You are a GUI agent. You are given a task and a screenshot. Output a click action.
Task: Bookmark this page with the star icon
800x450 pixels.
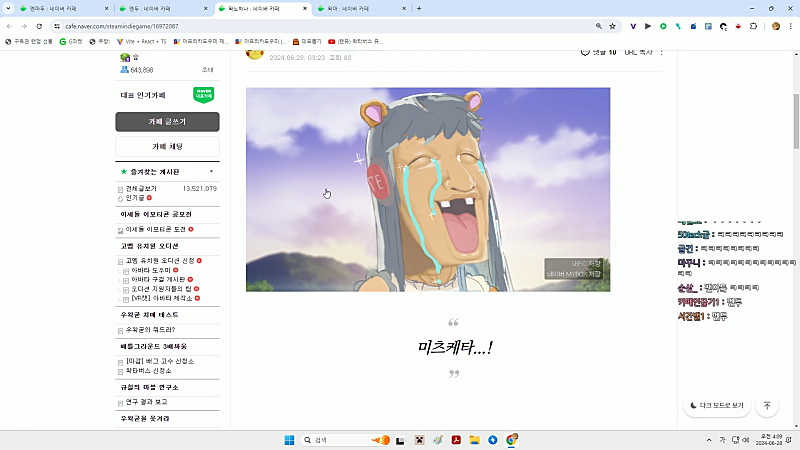(x=612, y=26)
